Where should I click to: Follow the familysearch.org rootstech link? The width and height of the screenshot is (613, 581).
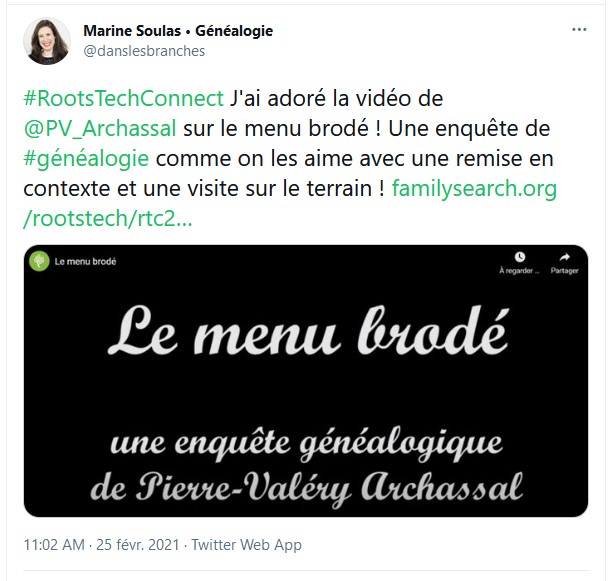(290, 203)
